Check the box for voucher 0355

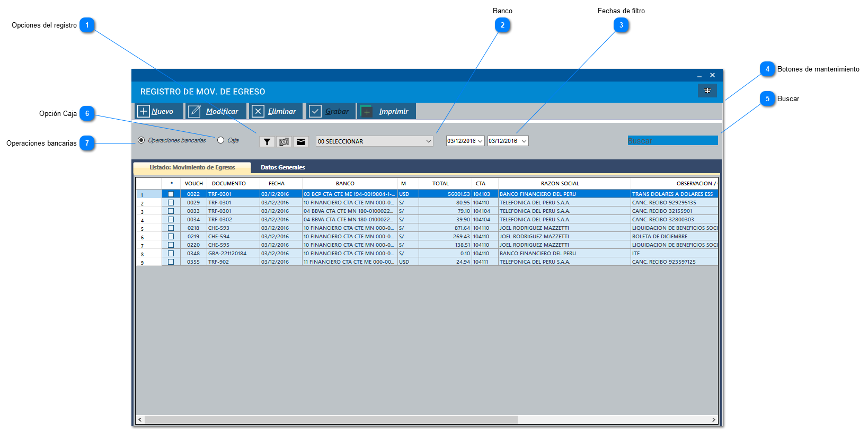(171, 262)
